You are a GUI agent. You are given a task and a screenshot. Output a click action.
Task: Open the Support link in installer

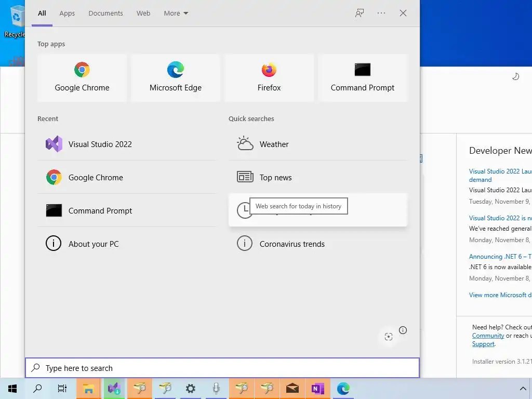(483, 344)
